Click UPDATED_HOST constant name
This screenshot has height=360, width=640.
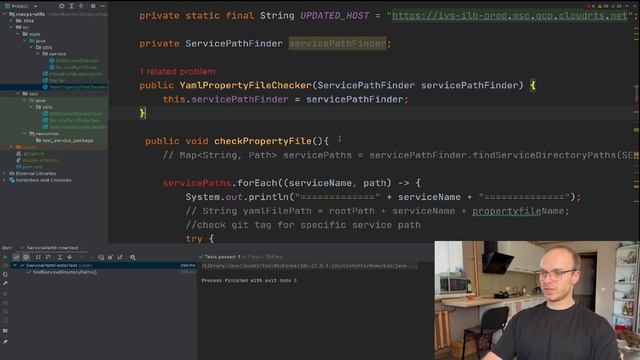point(335,16)
